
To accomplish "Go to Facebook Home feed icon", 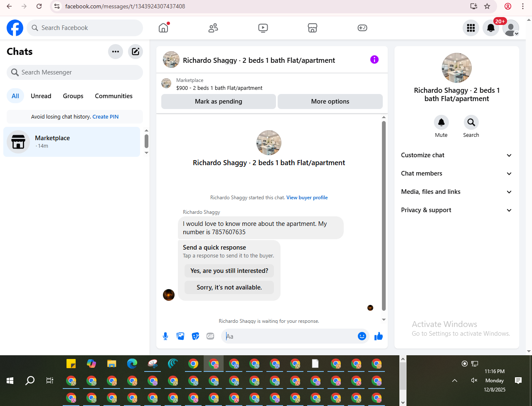I will pos(163,28).
